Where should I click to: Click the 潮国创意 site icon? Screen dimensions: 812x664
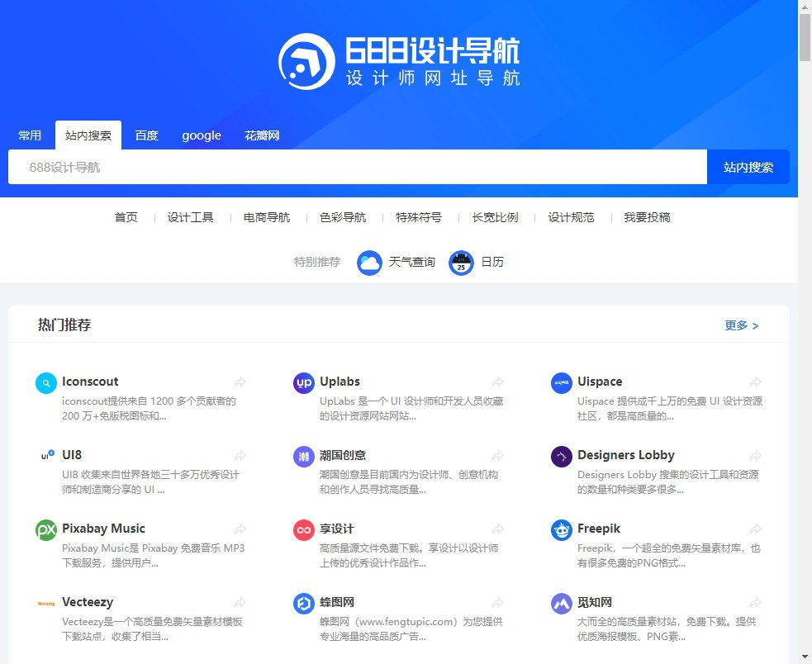(303, 457)
